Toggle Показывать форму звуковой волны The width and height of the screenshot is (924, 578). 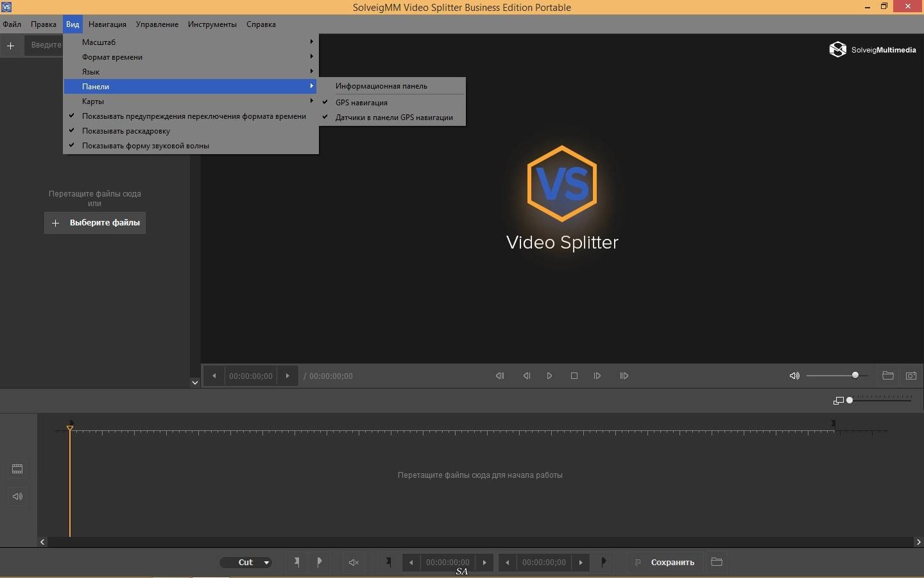191,145
